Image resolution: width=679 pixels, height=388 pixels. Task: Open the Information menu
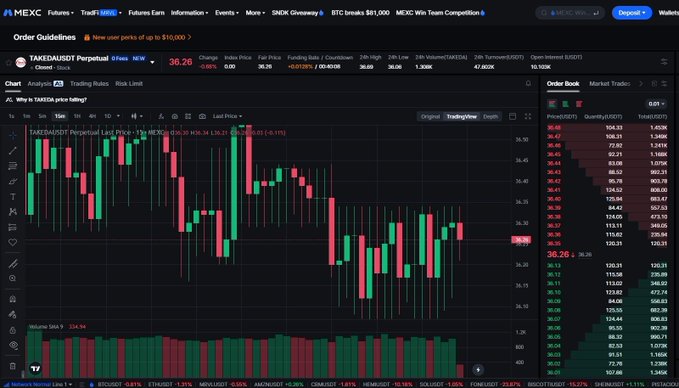click(x=189, y=13)
